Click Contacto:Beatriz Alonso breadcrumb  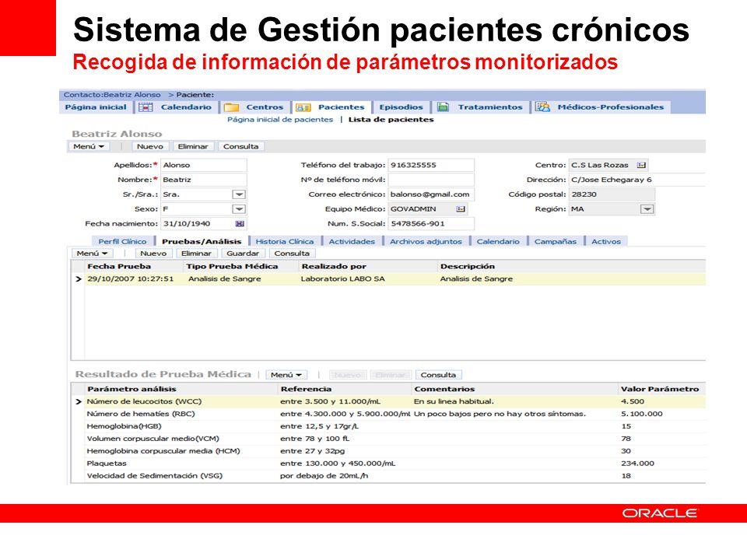point(112,95)
